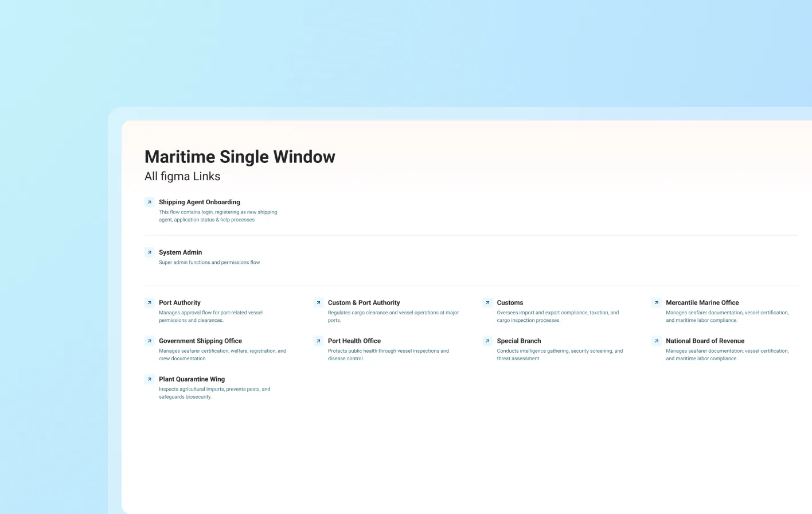Open the System Admin figma link
This screenshot has width=812, height=514.
180,252
